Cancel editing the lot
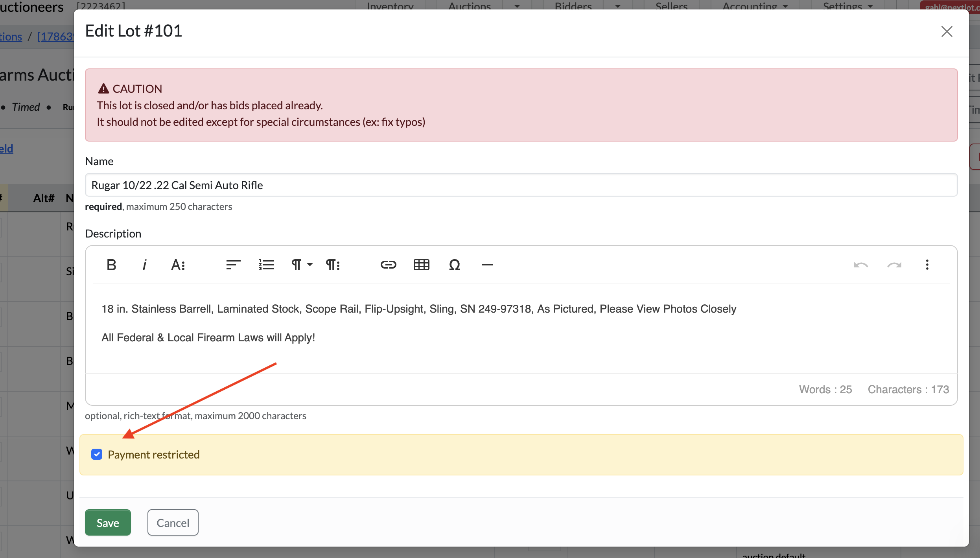Image resolution: width=980 pixels, height=558 pixels. pos(173,522)
